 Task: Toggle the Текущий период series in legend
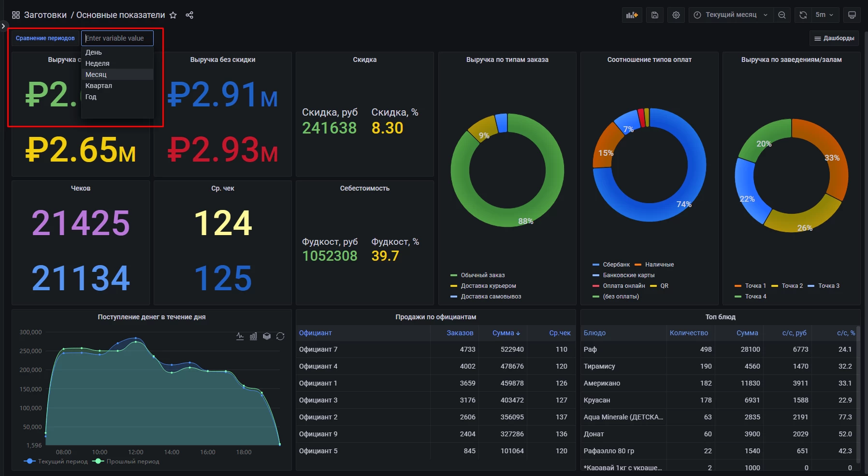(x=62, y=461)
